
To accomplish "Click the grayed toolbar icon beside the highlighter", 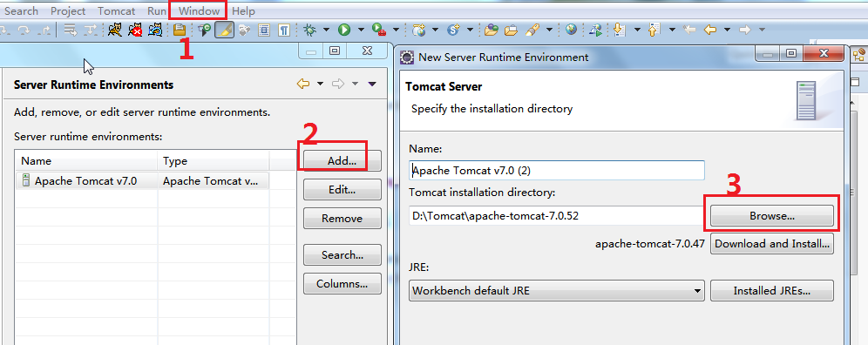I will tap(244, 30).
